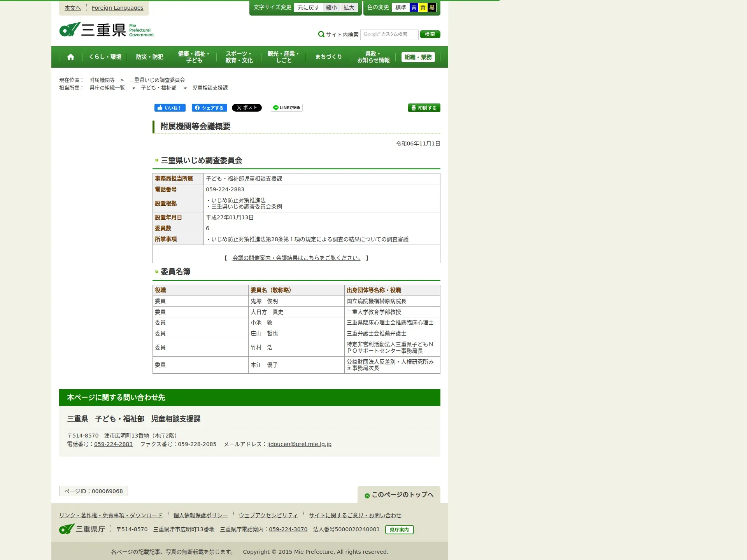Open Foreign Languages link
Screen dimensions: 747x560
[117, 8]
